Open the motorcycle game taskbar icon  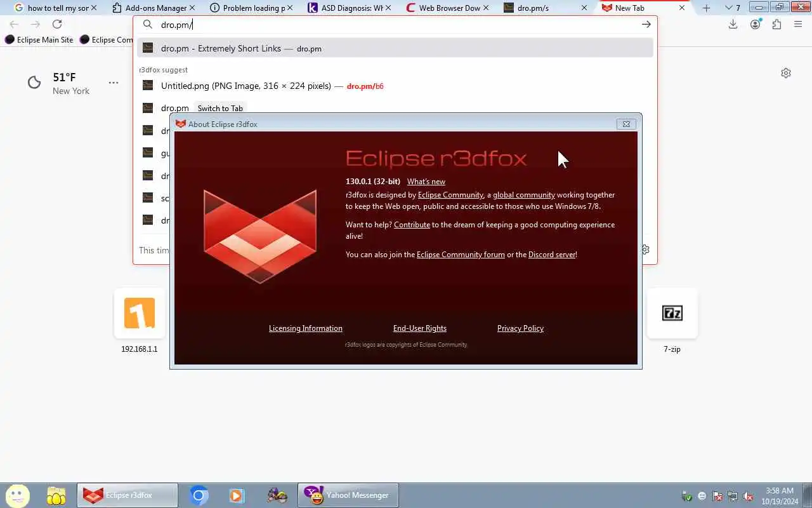tap(277, 495)
